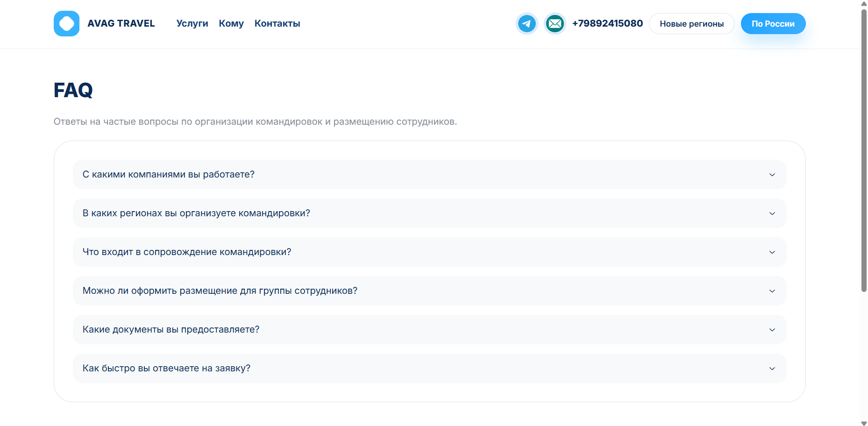Click the AVAG Travel logo icon
The width and height of the screenshot is (868, 426).
[x=66, y=23]
